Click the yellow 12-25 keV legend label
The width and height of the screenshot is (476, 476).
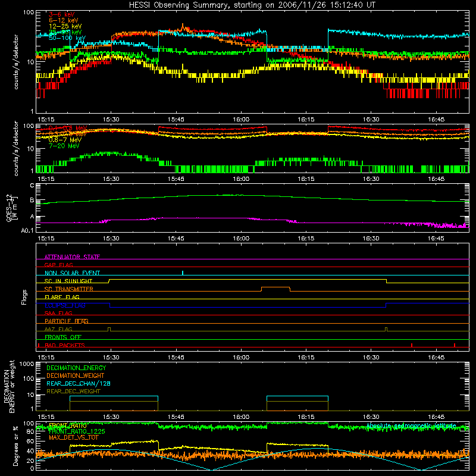pyautogui.click(x=65, y=26)
